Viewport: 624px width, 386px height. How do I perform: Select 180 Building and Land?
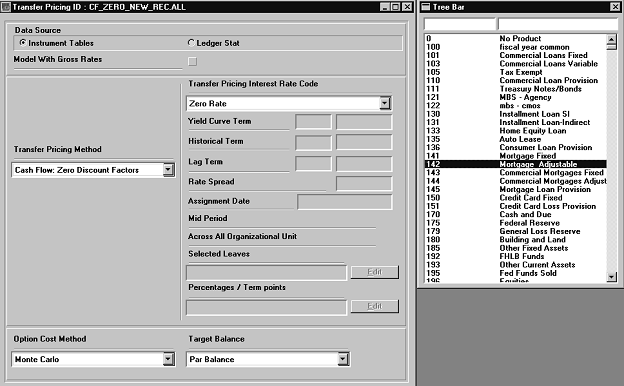(516, 239)
